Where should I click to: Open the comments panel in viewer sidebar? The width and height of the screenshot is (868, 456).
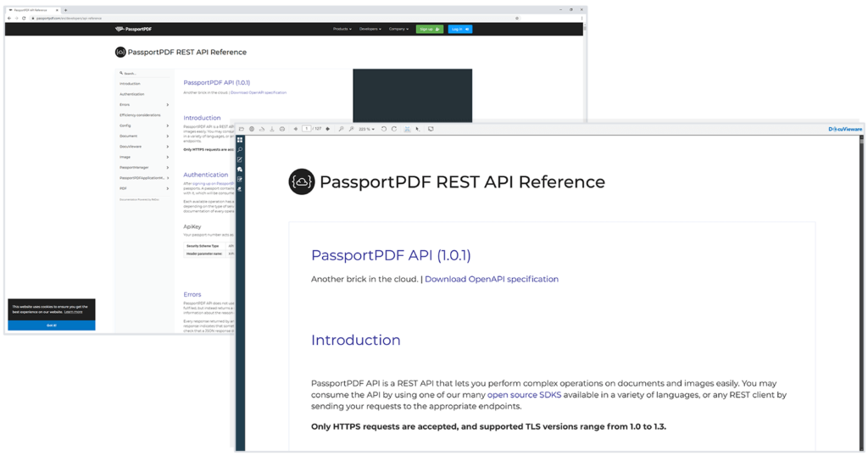[240, 170]
